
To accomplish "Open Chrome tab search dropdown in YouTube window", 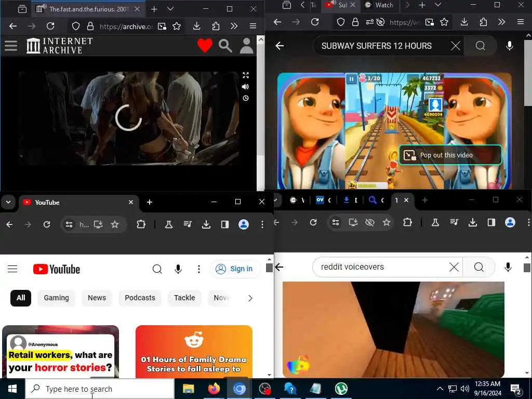I will (x=8, y=202).
